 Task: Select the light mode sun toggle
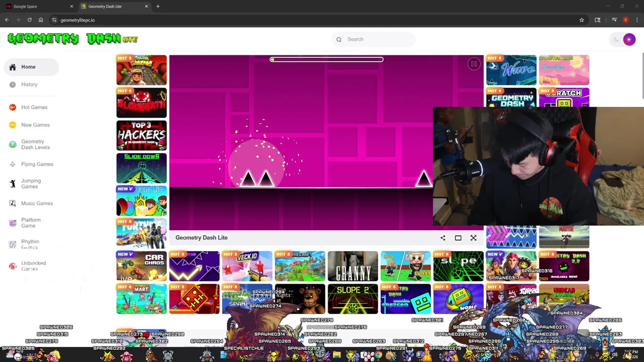[x=629, y=39]
